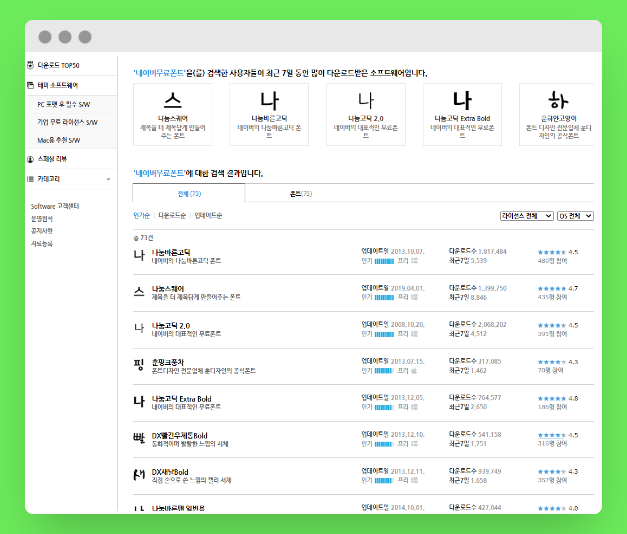This screenshot has width=627, height=534.
Task: Open the 공지사항 link in sidebar
Action: point(42,231)
